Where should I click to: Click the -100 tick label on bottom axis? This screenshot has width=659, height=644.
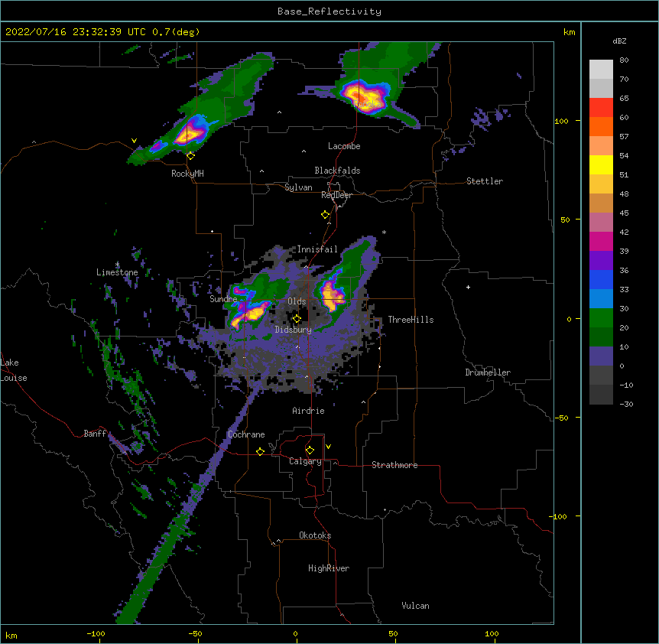click(96, 634)
